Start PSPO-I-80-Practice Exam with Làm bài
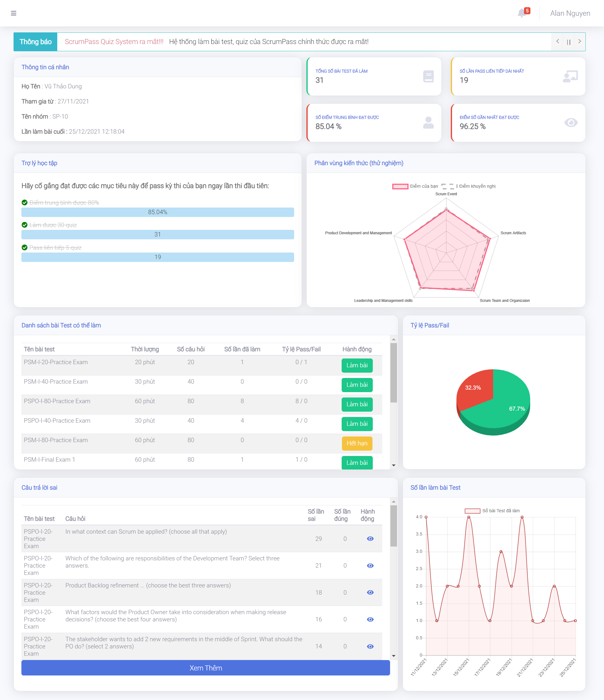604x700 pixels. click(357, 404)
